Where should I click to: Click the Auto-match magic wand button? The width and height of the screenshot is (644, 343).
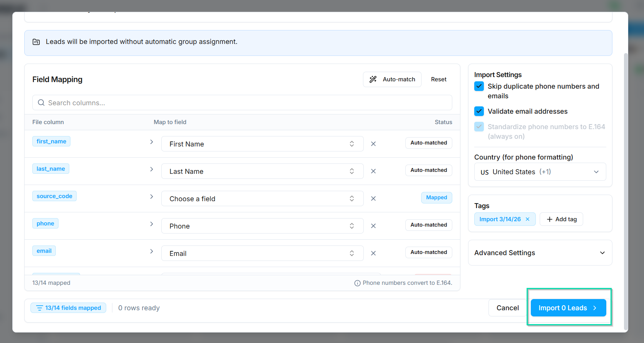tap(392, 79)
